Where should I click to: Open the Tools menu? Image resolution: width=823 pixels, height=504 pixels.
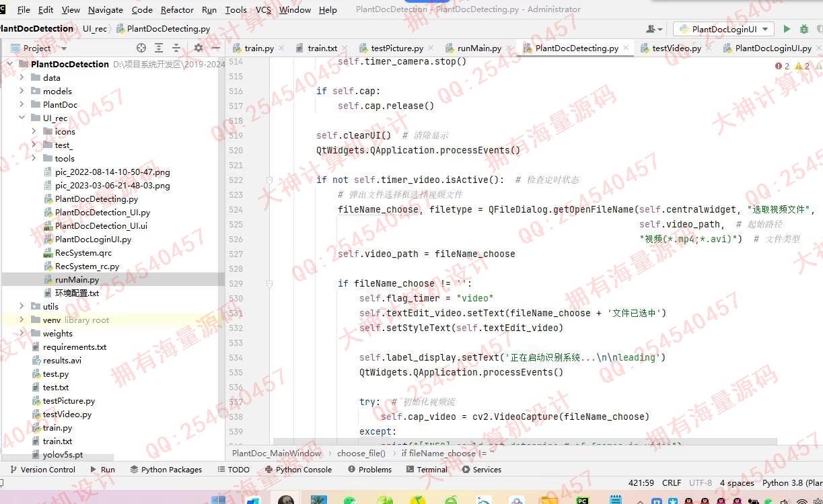[236, 9]
